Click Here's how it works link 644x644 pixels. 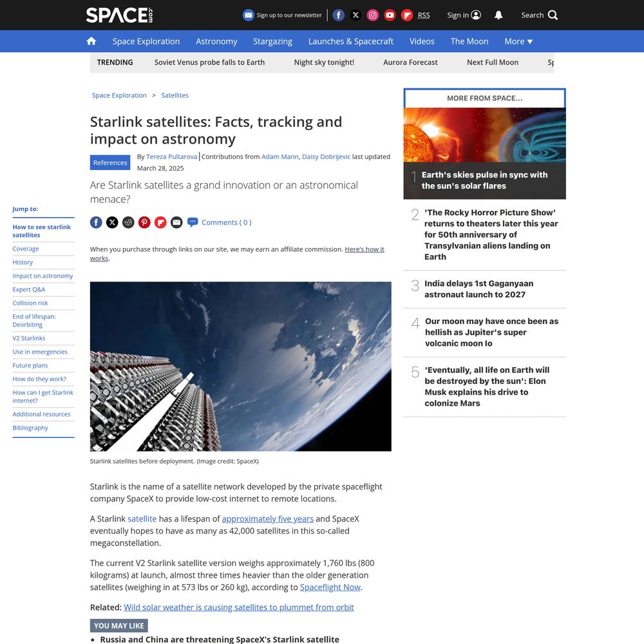click(365, 249)
